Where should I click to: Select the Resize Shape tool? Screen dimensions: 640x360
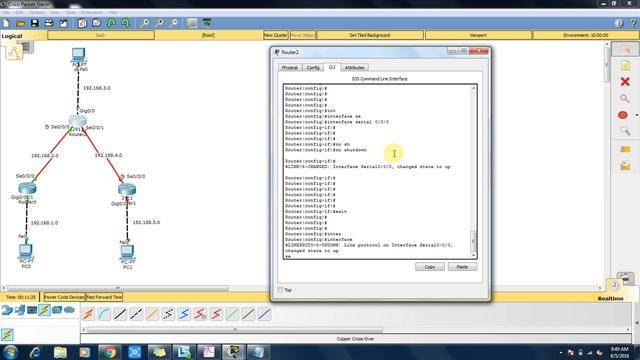[x=625, y=131]
